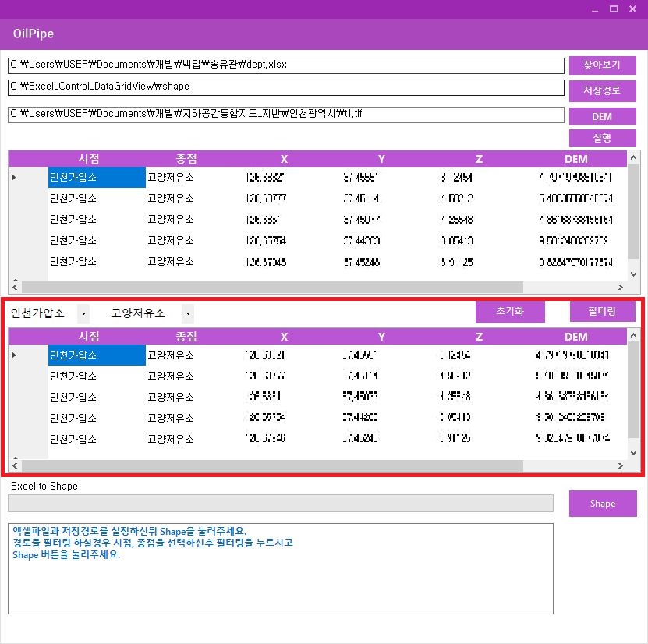Focus the Excel to Shape output field
648x644 pixels.
click(x=280, y=503)
